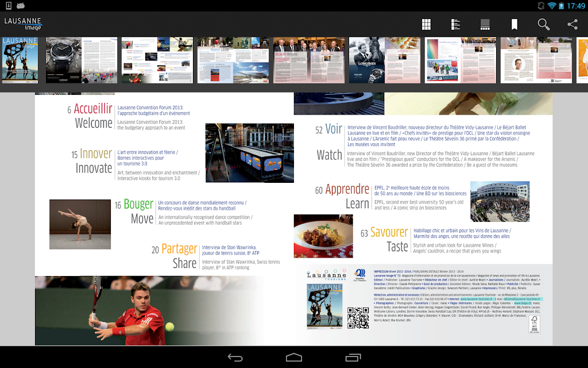The image size is (588, 368).
Task: Tap the Share subtitle text
Action: pos(184,263)
